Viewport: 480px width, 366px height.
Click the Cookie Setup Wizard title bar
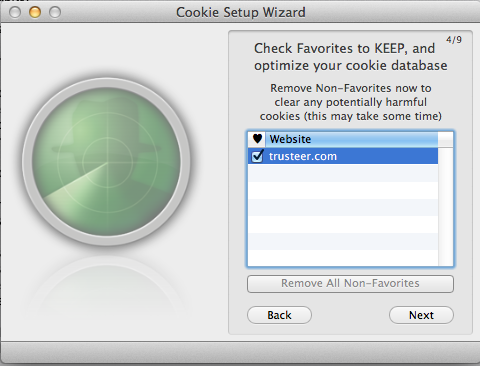coord(241,12)
